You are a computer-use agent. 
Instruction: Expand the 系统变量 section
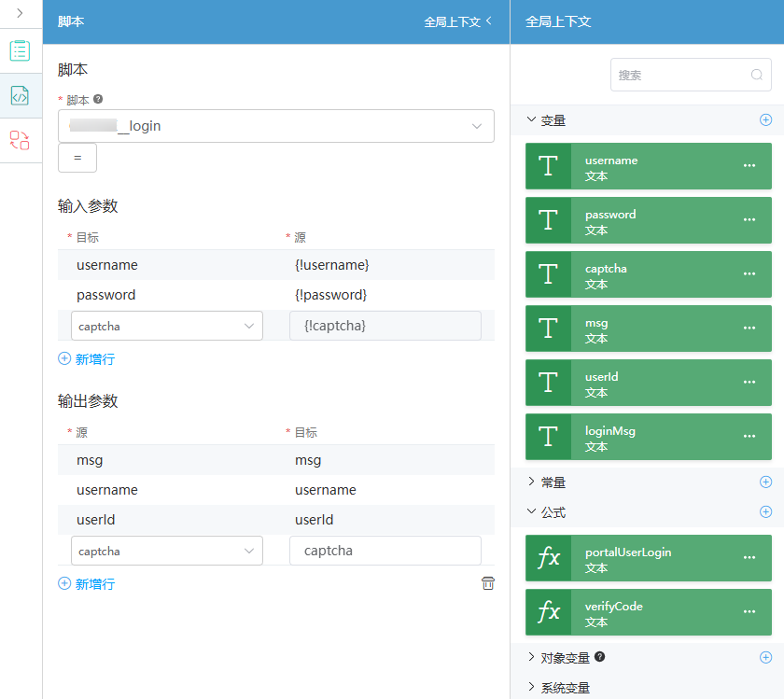(531, 688)
